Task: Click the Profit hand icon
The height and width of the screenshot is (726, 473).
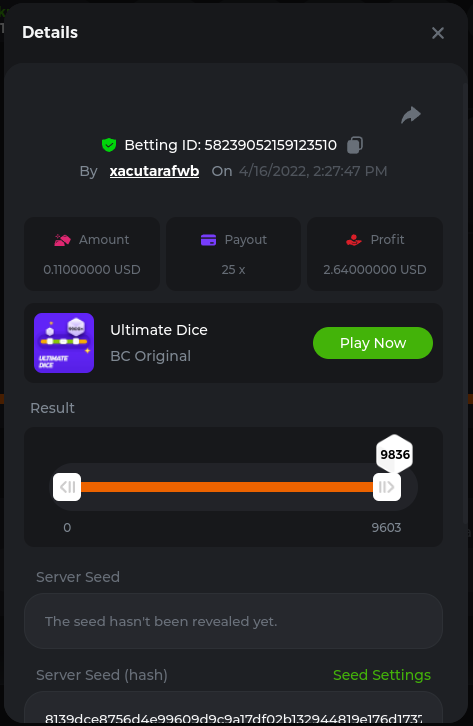Action: click(354, 240)
